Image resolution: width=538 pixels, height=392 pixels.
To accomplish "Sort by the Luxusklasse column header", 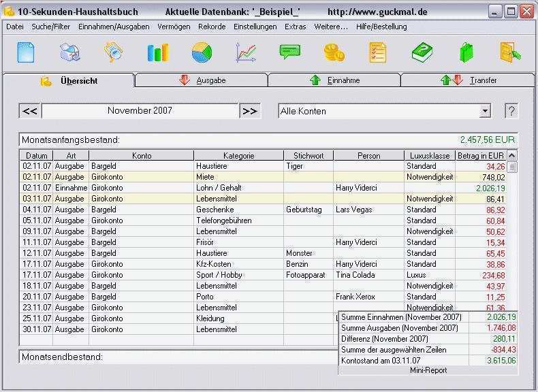I will coord(430,156).
